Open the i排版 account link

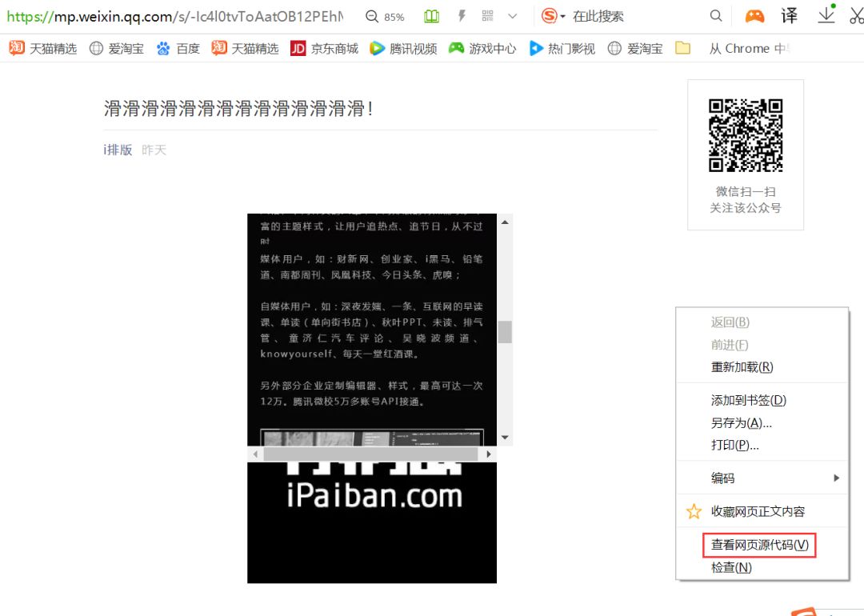118,150
